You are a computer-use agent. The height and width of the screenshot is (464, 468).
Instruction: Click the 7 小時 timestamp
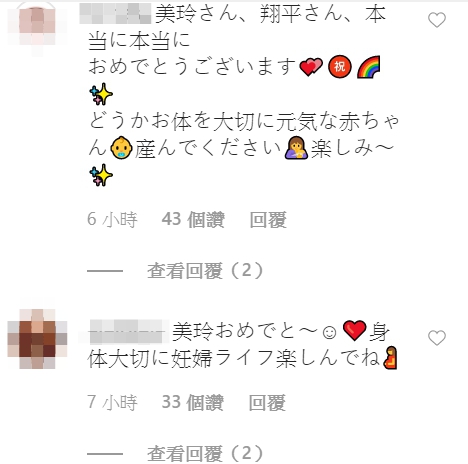point(112,403)
